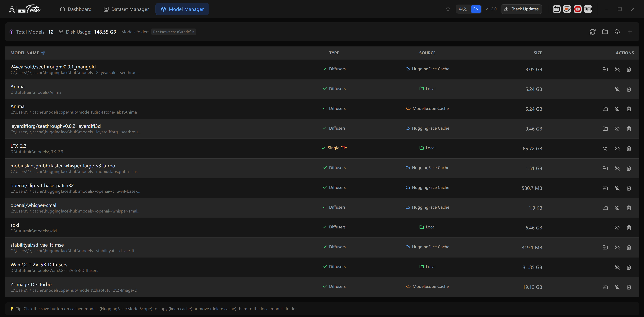
Task: Save Z-Image-De-Turbo to local folder
Action: click(605, 287)
